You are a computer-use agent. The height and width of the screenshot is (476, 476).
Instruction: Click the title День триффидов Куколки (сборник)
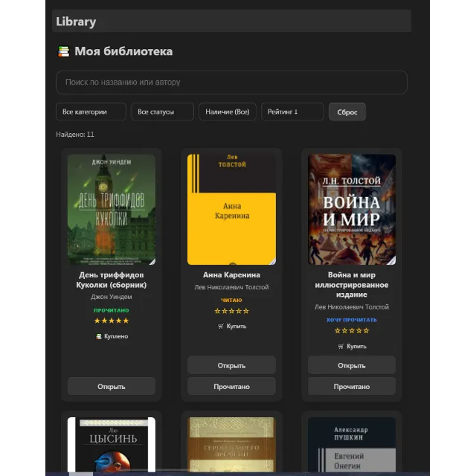tap(112, 280)
